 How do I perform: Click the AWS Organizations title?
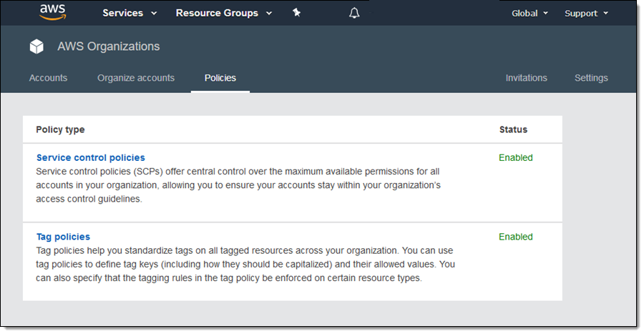pos(109,46)
